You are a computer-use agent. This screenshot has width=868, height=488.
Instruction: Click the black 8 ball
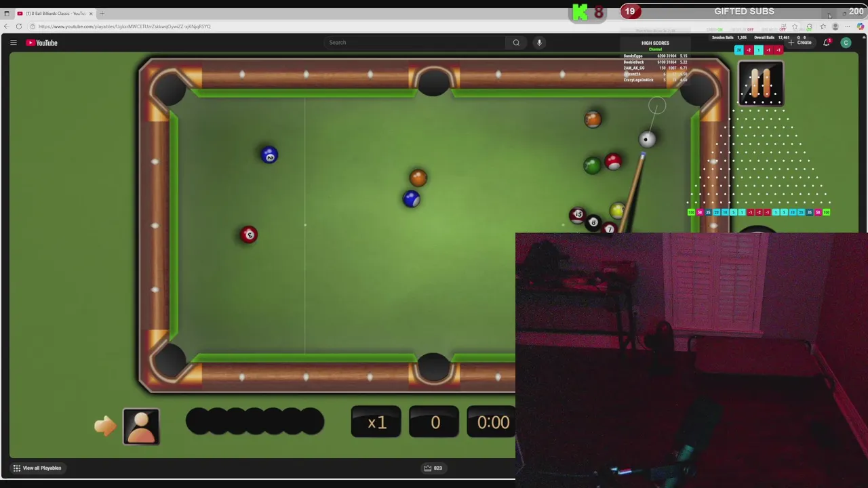(x=593, y=222)
